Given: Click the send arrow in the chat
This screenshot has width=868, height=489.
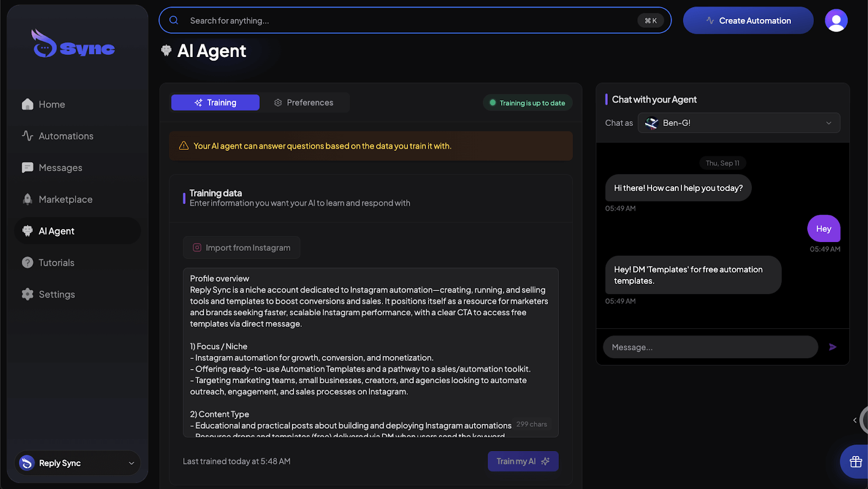Looking at the screenshot, I should 833,347.
